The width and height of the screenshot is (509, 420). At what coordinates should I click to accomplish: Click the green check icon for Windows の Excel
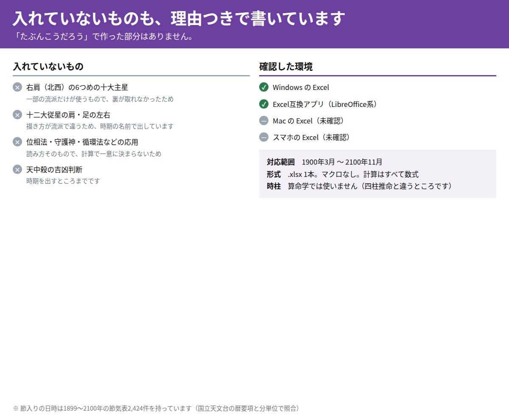(x=264, y=87)
